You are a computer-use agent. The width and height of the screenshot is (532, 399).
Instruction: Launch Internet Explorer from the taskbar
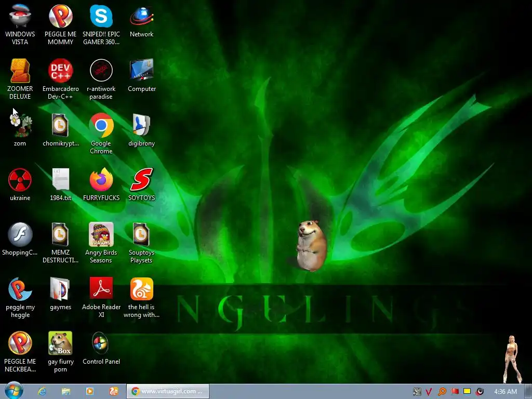(x=42, y=392)
